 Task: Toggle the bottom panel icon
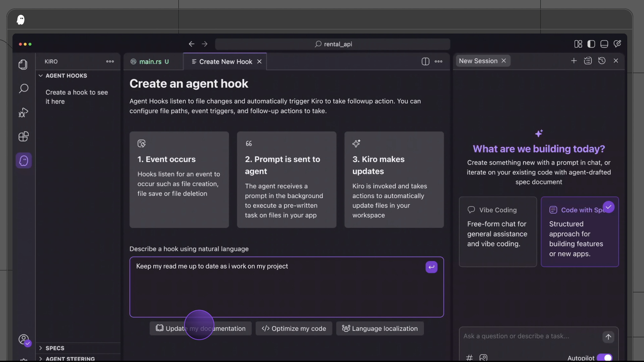[x=604, y=44]
